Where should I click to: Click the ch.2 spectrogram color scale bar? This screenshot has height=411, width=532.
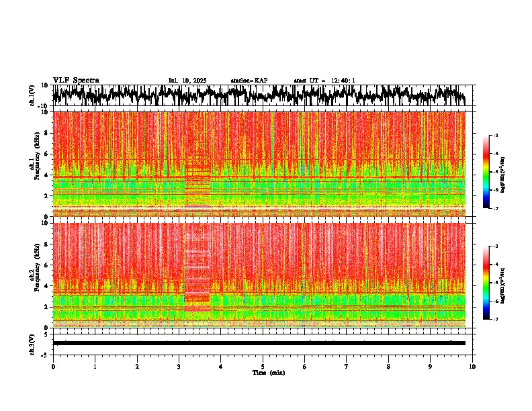pyautogui.click(x=486, y=283)
